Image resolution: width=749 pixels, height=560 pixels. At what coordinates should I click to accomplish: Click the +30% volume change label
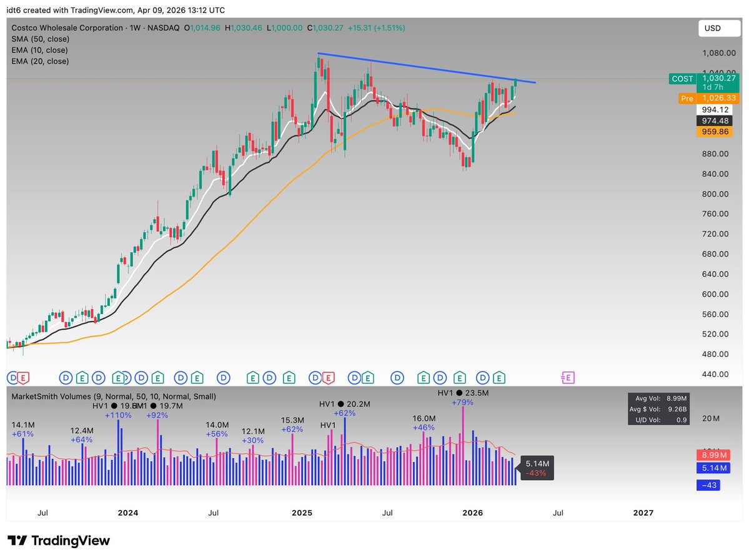253,440
